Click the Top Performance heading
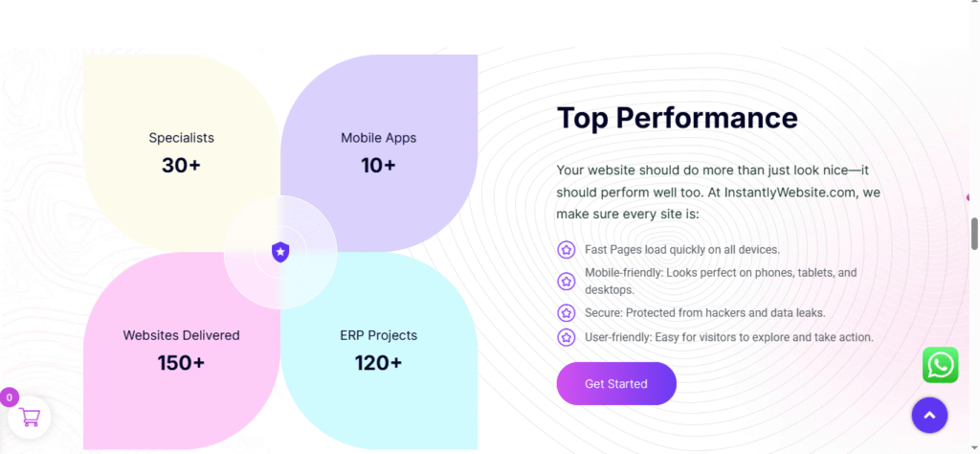The image size is (980, 454). coord(677,118)
